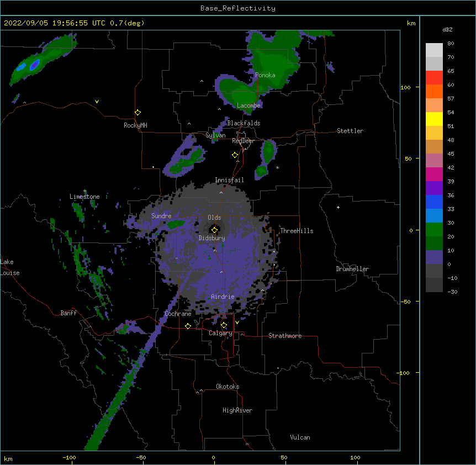This screenshot has width=476, height=465.
Task: Click the bottom axis -100 km label
Action: pos(69,458)
